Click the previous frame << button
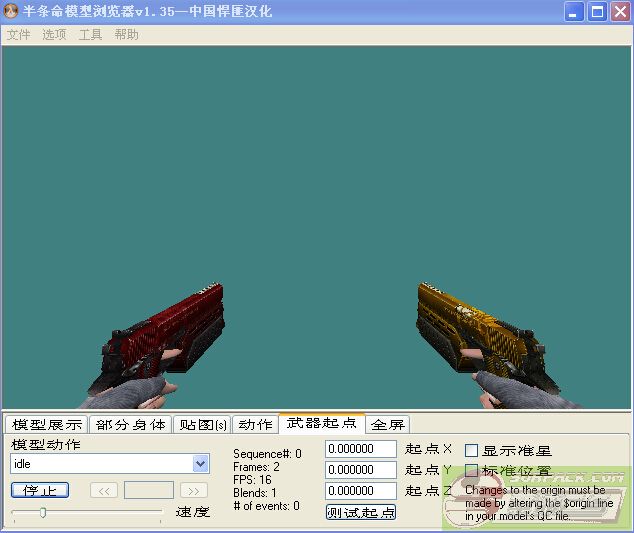The image size is (634, 533). [104, 490]
